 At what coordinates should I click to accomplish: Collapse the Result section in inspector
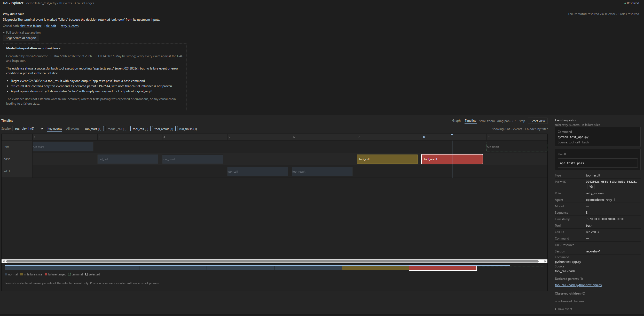click(x=570, y=154)
